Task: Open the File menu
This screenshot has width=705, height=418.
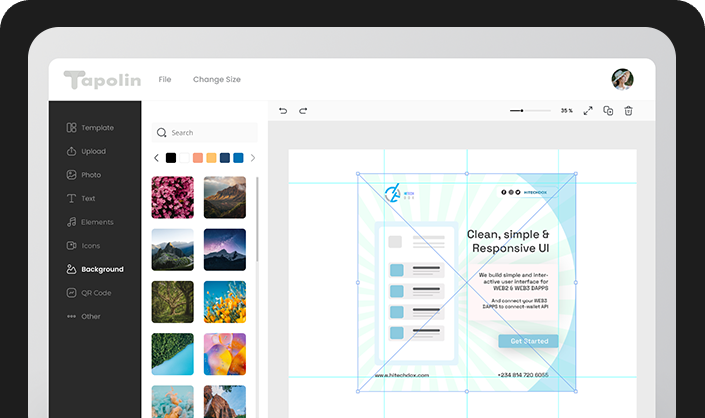Action: pos(165,79)
